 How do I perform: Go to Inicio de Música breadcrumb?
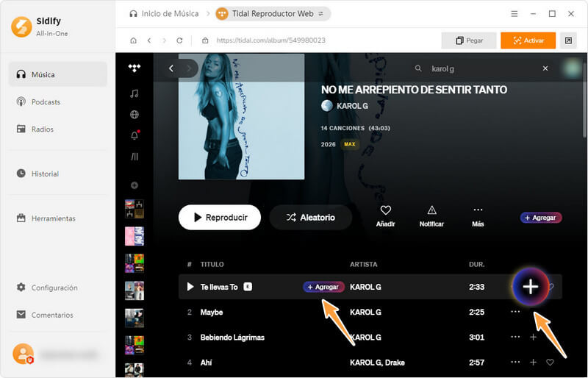[x=164, y=14]
